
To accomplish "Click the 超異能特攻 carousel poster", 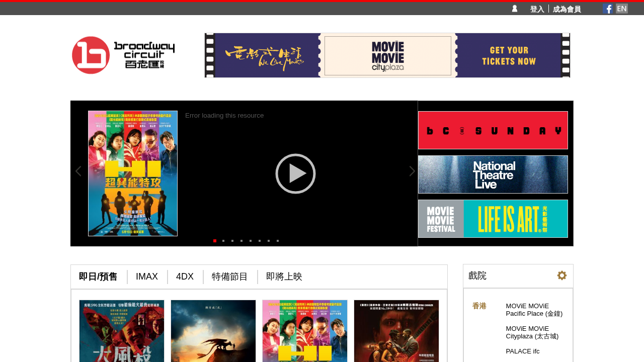I will click(133, 173).
